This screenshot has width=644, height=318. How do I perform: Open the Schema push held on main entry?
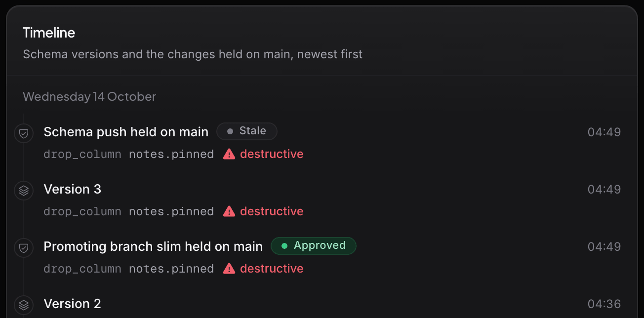tap(126, 132)
